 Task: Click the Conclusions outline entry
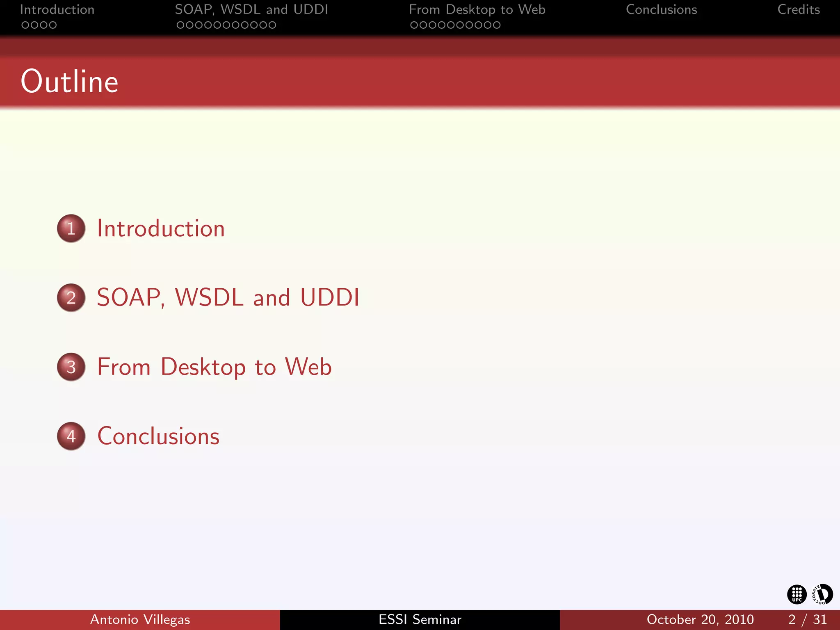(158, 436)
